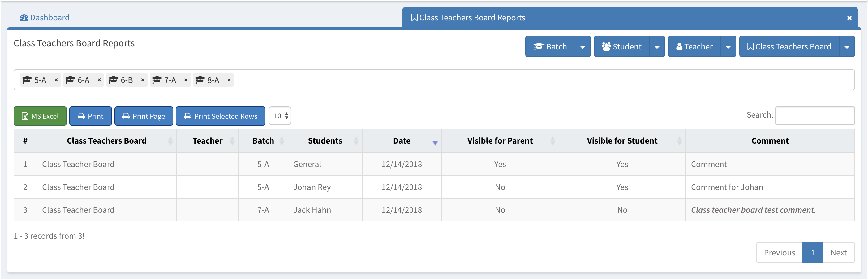Sort table by Date column
Viewport: 868px width, 279px height.
click(402, 141)
